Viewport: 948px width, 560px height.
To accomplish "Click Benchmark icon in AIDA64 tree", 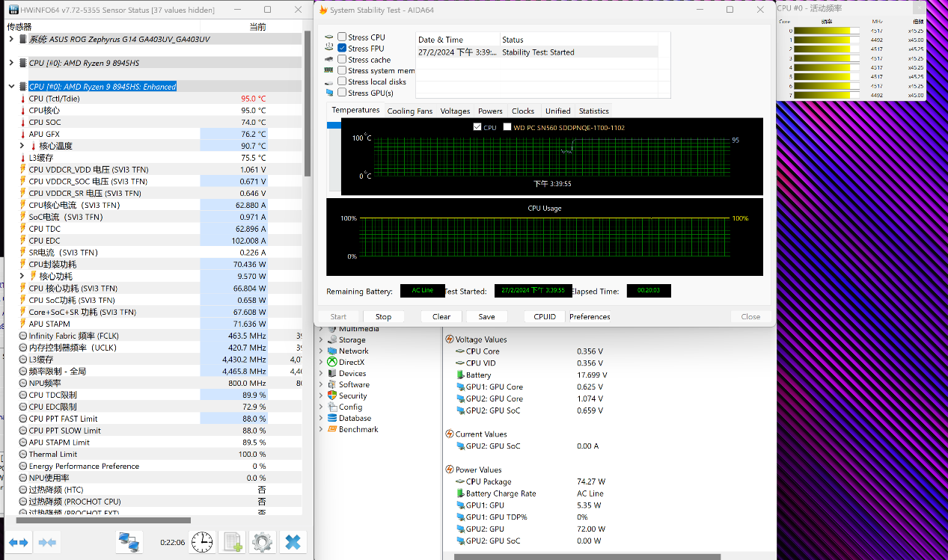I will [x=332, y=429].
